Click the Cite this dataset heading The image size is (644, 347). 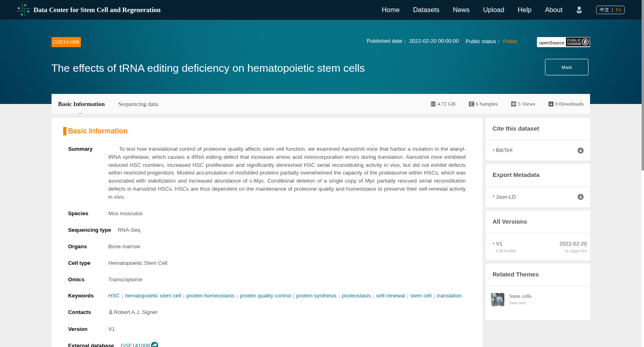point(516,129)
